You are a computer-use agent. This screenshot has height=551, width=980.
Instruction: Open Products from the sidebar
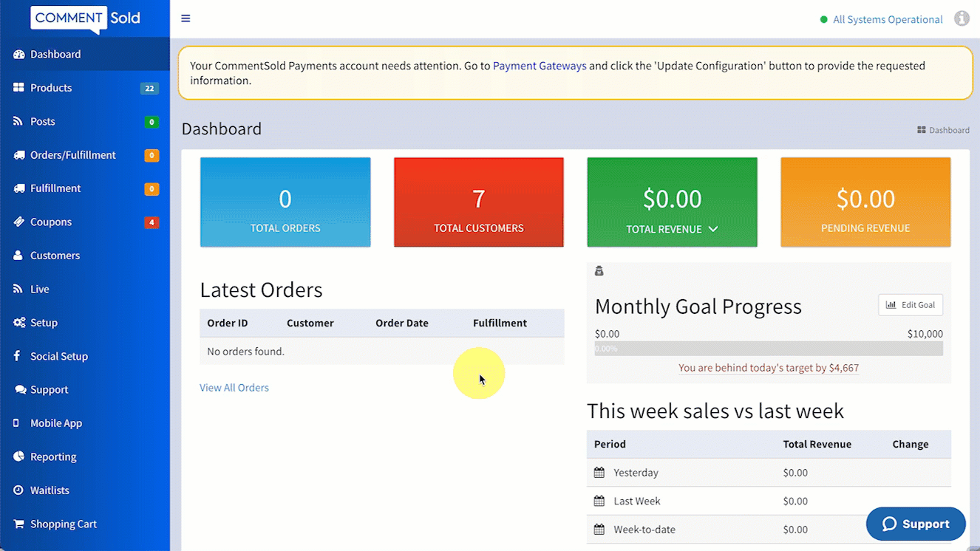click(51, 88)
